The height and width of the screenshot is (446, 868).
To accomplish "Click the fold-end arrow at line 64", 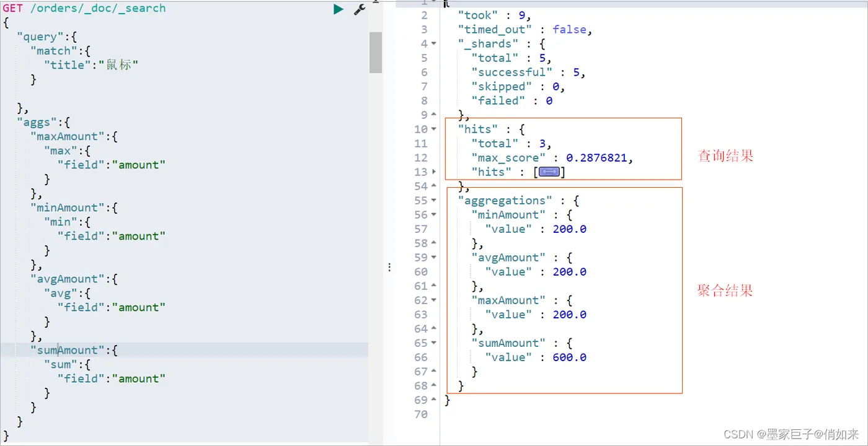I will tap(433, 328).
